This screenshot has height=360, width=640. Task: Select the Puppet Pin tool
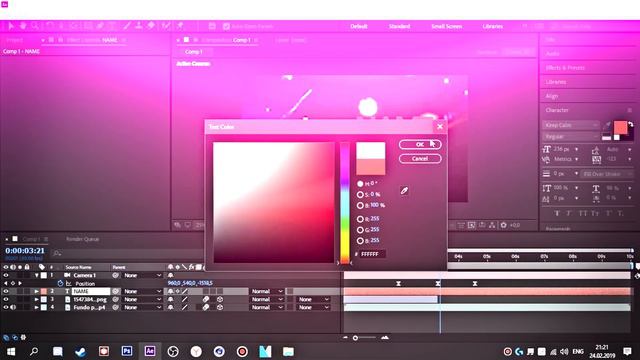(x=180, y=26)
